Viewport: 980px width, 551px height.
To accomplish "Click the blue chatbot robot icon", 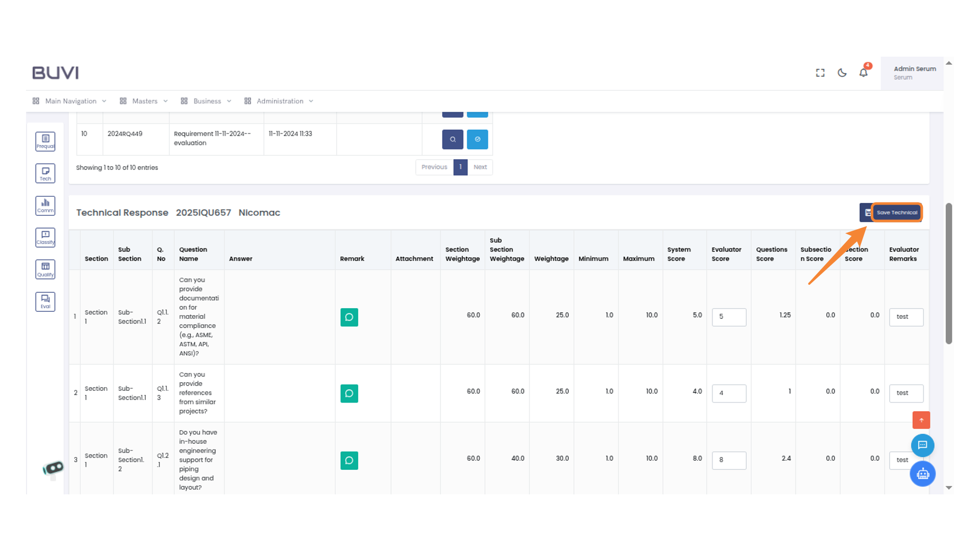I will point(922,474).
